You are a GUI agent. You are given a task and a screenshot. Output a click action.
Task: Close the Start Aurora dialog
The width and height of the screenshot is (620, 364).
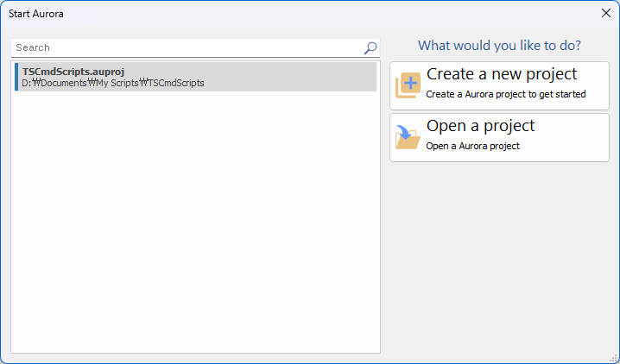606,13
